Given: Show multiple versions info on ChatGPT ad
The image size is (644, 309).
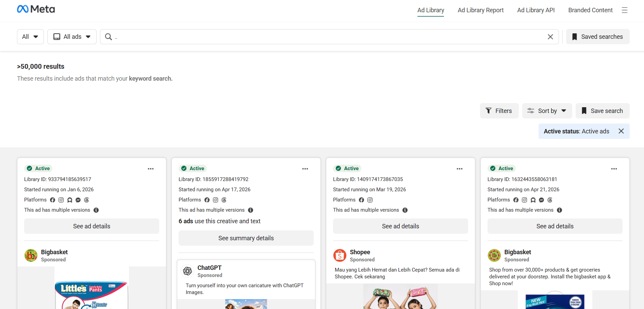Looking at the screenshot, I should point(251,210).
